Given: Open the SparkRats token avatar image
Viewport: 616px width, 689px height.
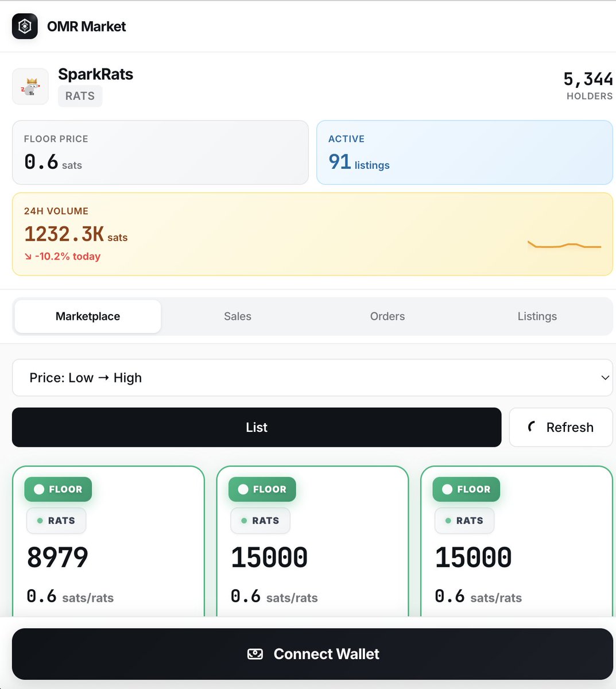Looking at the screenshot, I should click(30, 87).
